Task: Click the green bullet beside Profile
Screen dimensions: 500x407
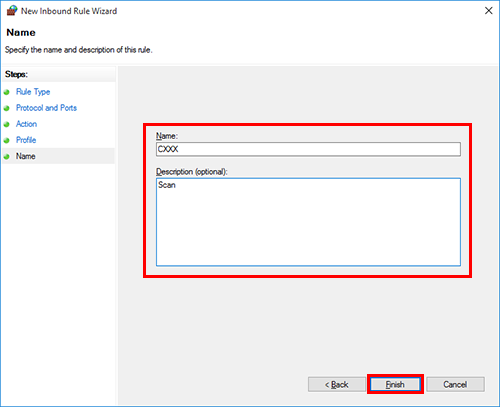Action: (6, 140)
